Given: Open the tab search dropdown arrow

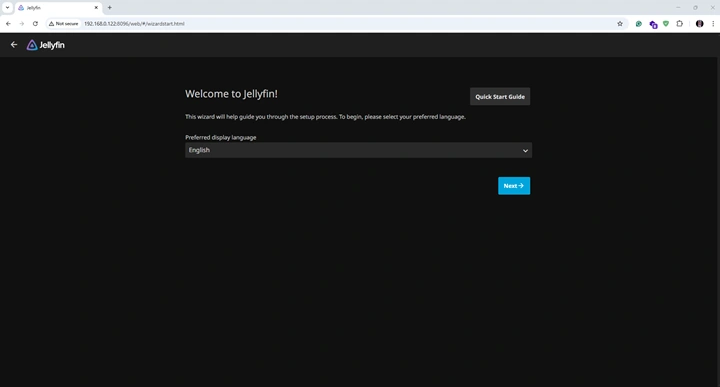Looking at the screenshot, I should pos(7,7).
